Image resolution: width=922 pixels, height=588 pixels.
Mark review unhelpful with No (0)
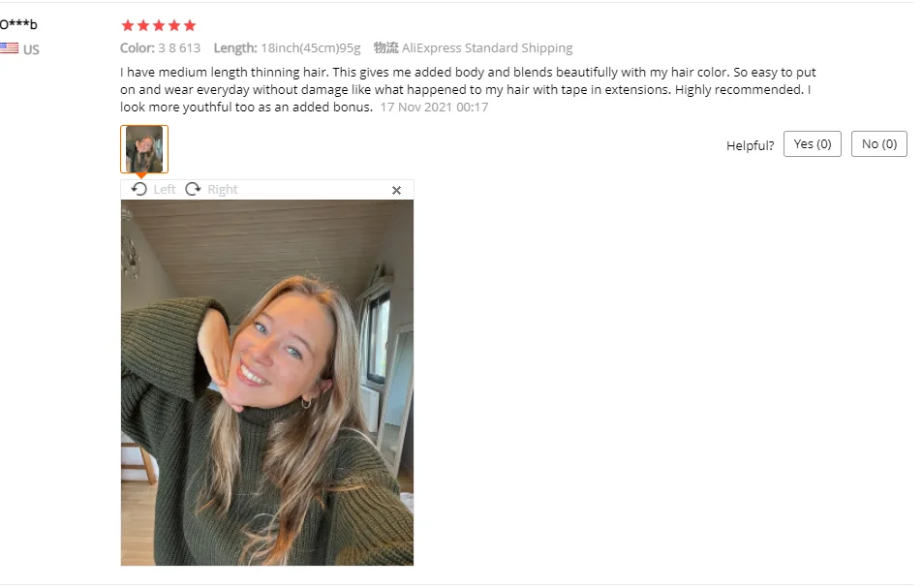pyautogui.click(x=879, y=144)
